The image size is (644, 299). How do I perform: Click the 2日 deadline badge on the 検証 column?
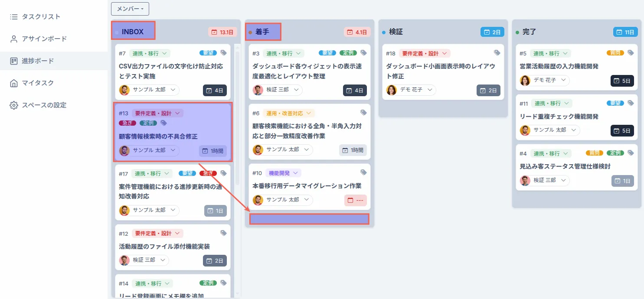click(492, 32)
